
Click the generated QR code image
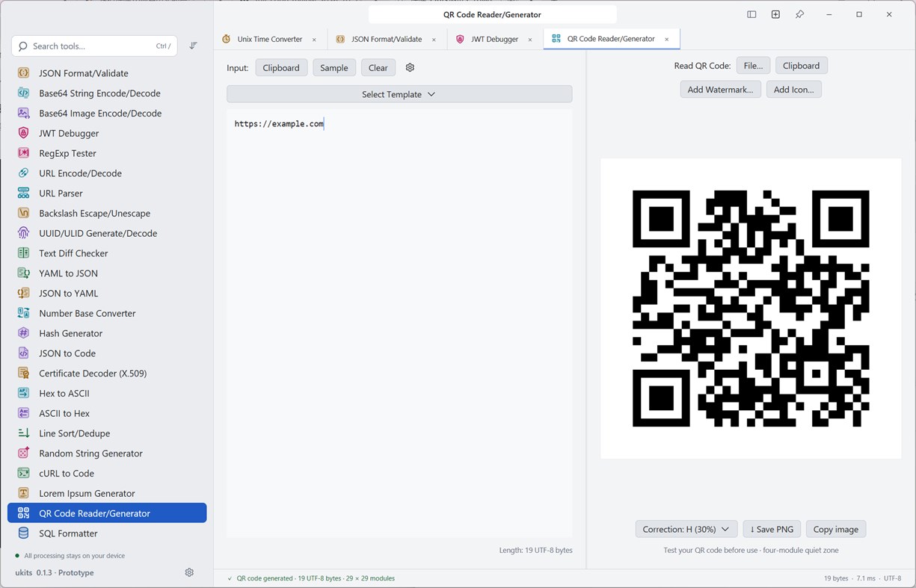pos(751,309)
